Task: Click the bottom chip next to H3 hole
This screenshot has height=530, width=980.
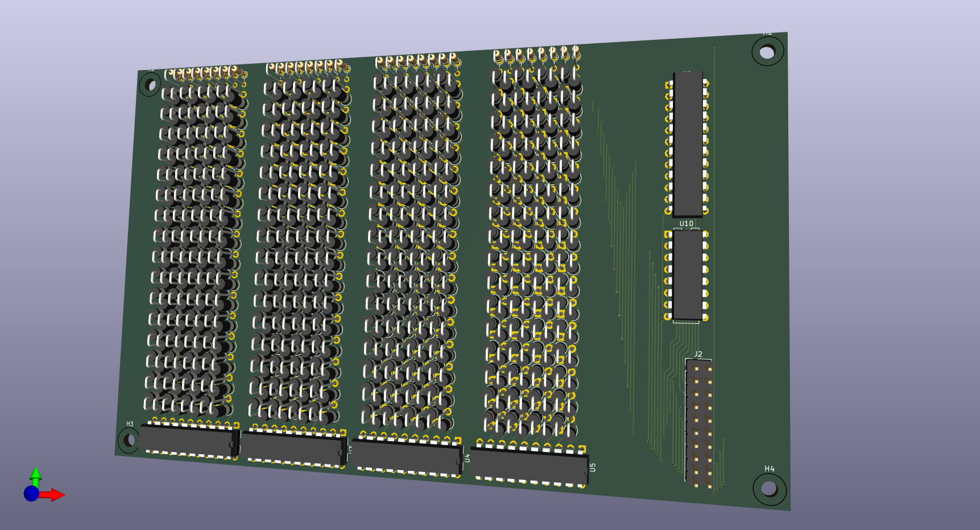Action: (x=187, y=441)
